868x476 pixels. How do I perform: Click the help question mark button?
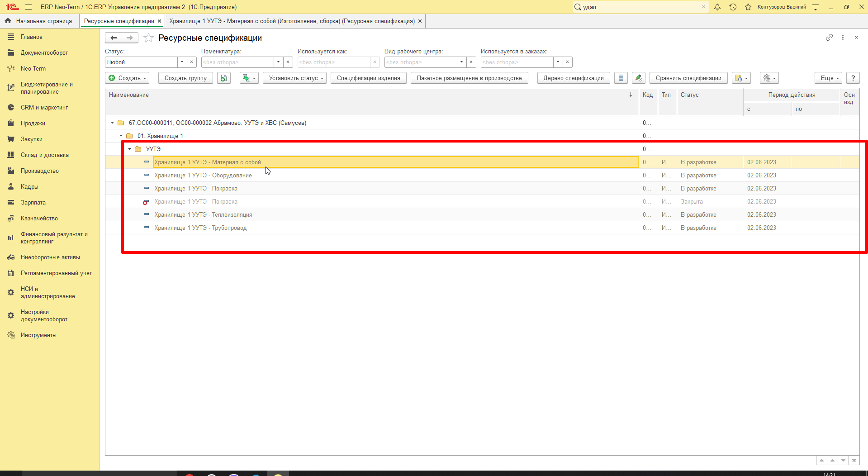pos(853,78)
